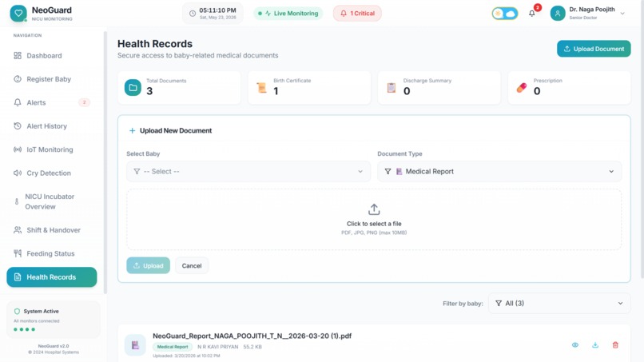Click the sidebar vertical scrollbar
The width and height of the screenshot is (644, 362).
105,162
